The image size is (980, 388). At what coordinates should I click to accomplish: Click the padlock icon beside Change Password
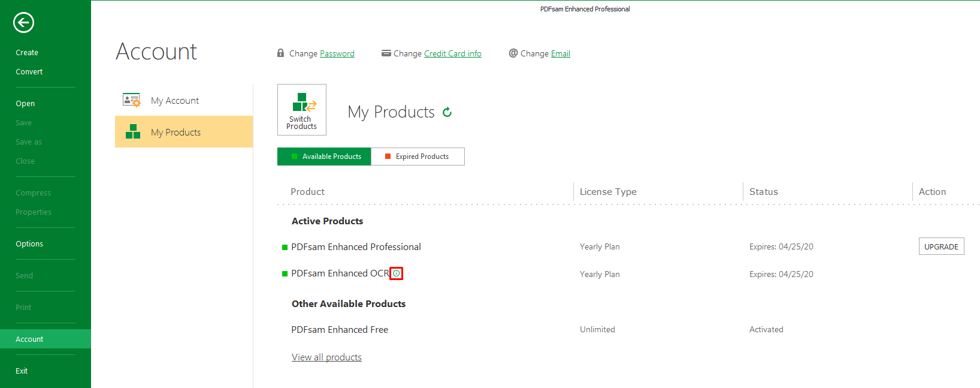pyautogui.click(x=280, y=53)
